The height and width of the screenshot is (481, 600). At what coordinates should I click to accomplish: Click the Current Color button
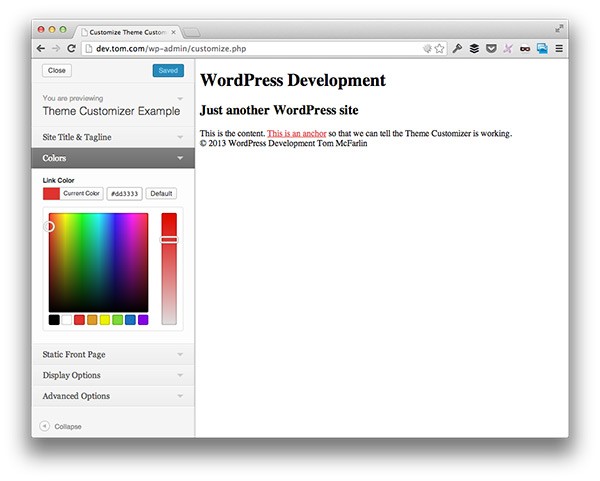(73, 194)
